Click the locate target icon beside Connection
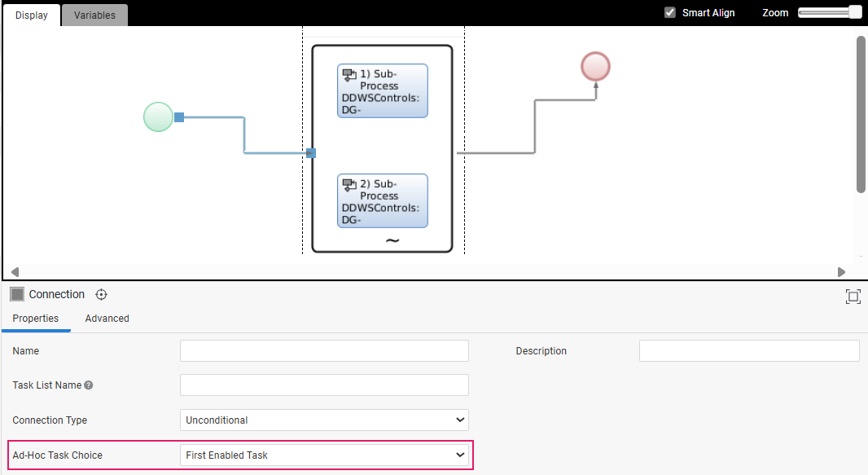 (102, 294)
